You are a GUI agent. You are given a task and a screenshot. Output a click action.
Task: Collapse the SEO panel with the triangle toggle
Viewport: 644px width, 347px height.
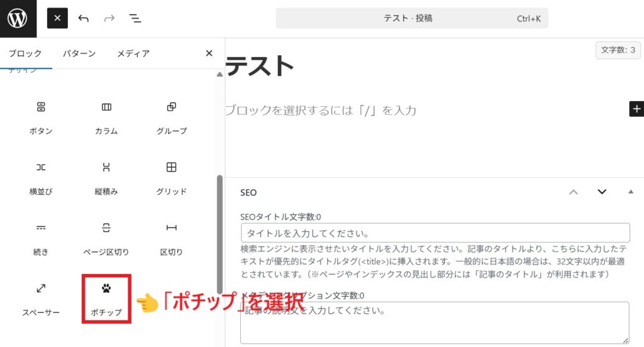coord(630,192)
